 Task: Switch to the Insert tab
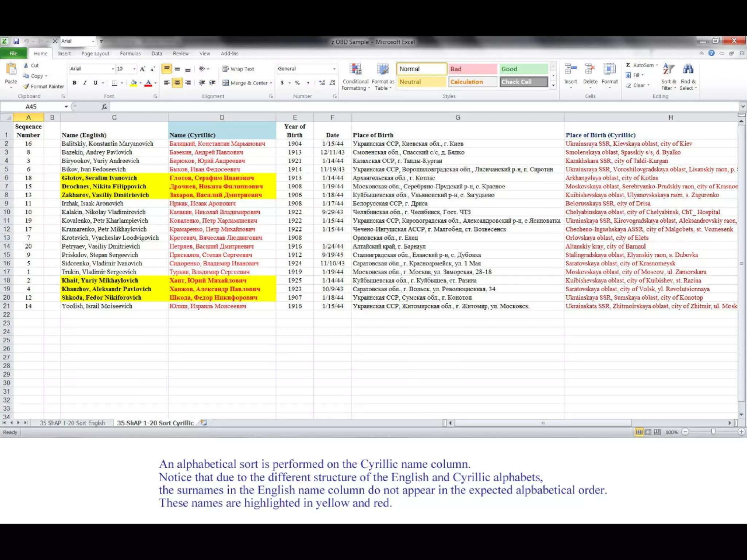[65, 54]
